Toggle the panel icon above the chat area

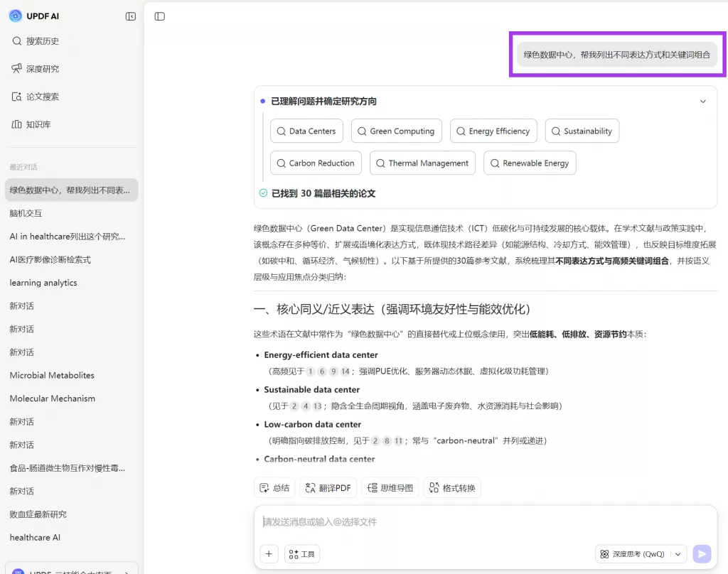(x=159, y=16)
